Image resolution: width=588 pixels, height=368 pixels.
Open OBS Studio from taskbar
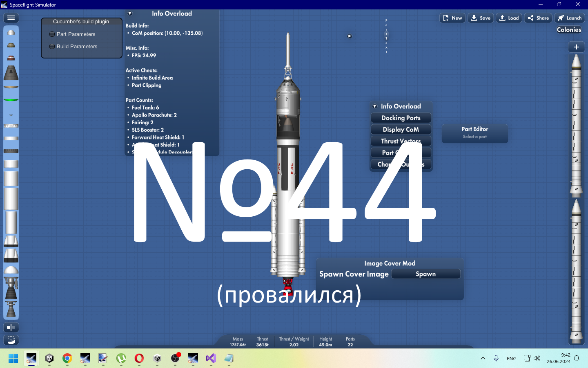(175, 359)
